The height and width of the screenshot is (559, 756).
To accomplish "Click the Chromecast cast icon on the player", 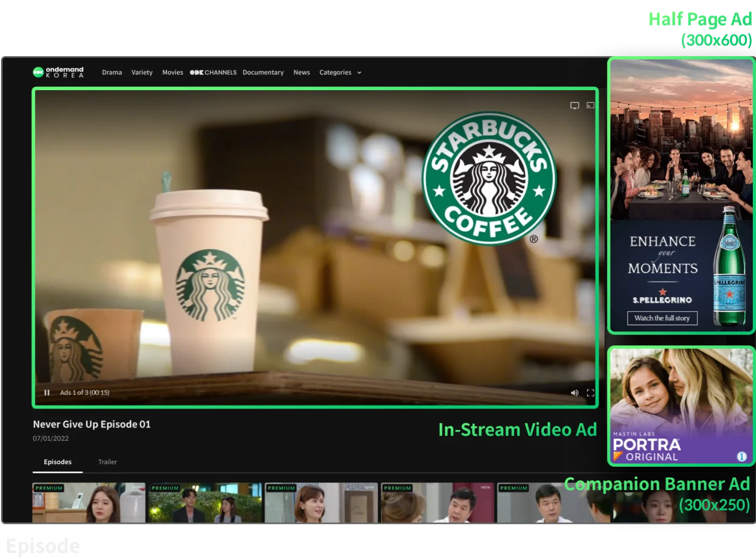I will 591,106.
